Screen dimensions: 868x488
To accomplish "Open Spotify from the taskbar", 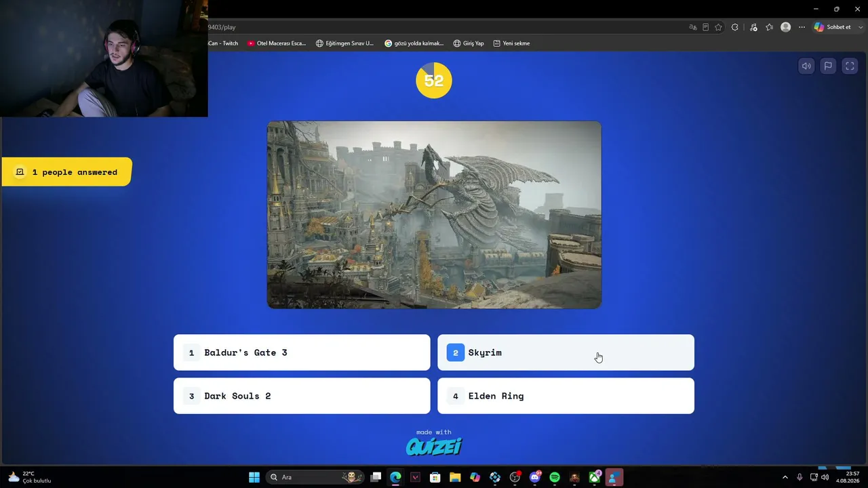I will click(x=555, y=477).
